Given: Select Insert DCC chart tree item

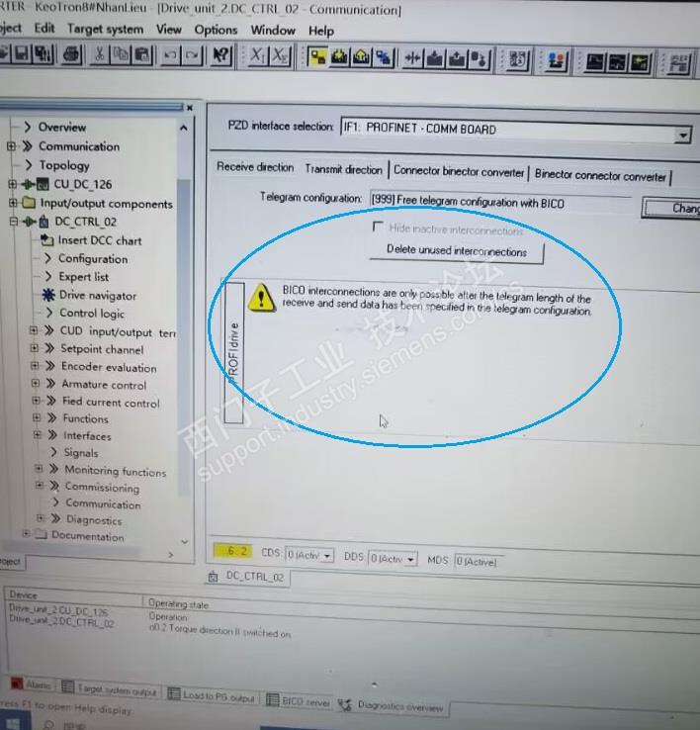Looking at the screenshot, I should (100, 240).
